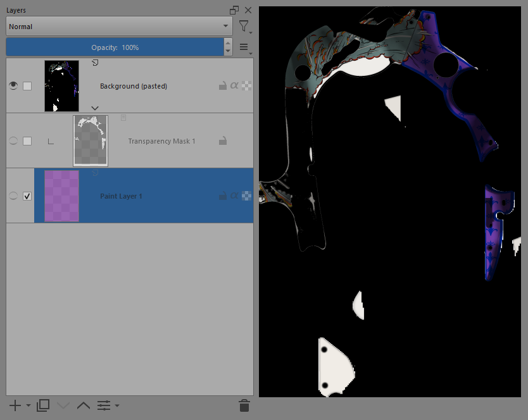Tick the Transparency Mask 1 checkbox

(x=27, y=141)
